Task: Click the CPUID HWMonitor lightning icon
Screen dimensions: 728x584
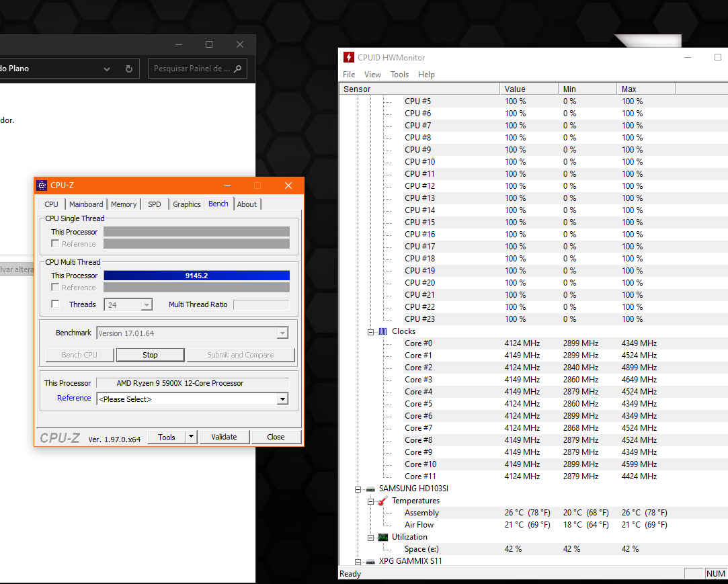Action: click(349, 58)
